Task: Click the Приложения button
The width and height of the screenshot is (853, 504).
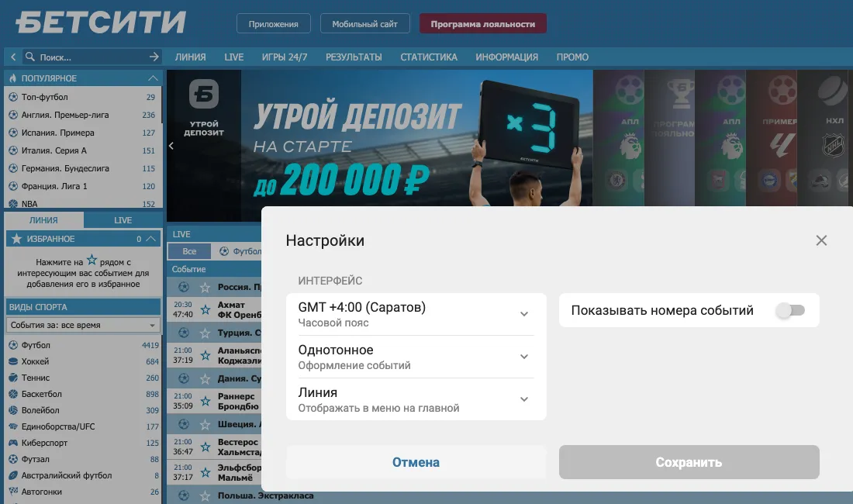Action: [274, 24]
